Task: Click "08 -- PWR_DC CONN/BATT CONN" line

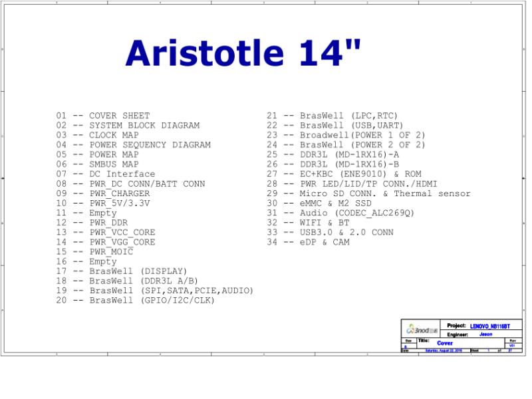Action: click(130, 184)
